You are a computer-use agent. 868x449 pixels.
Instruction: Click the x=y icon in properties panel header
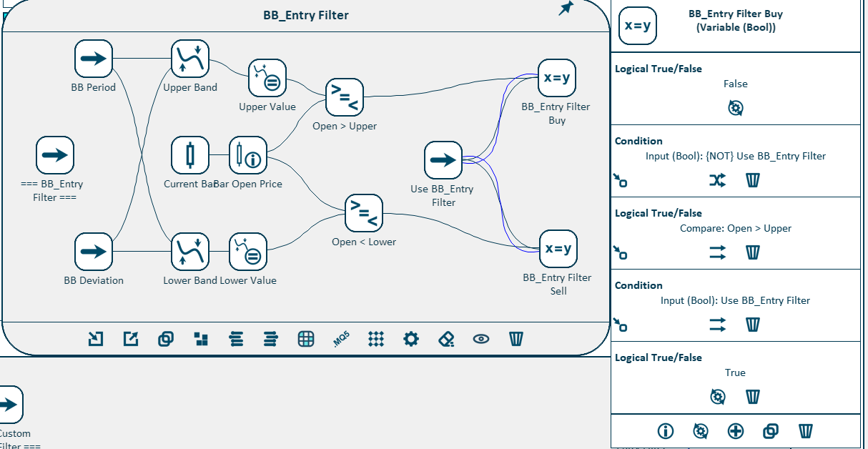(638, 26)
